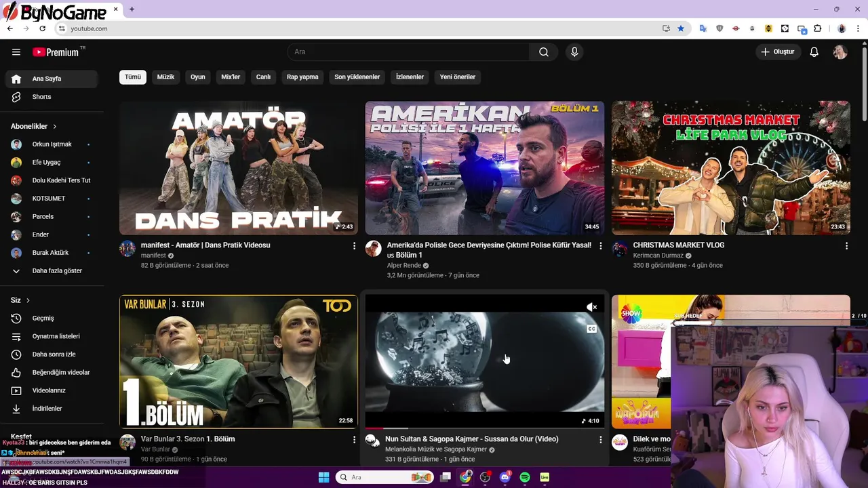Image resolution: width=868 pixels, height=488 pixels.
Task: Open Amatör Dans Pratik video thumbnail
Action: click(239, 168)
